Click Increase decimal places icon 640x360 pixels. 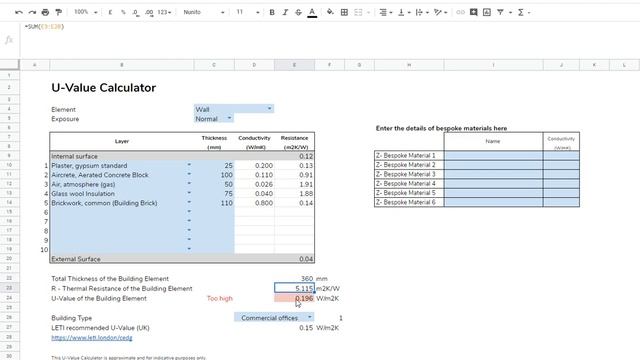[x=149, y=12]
